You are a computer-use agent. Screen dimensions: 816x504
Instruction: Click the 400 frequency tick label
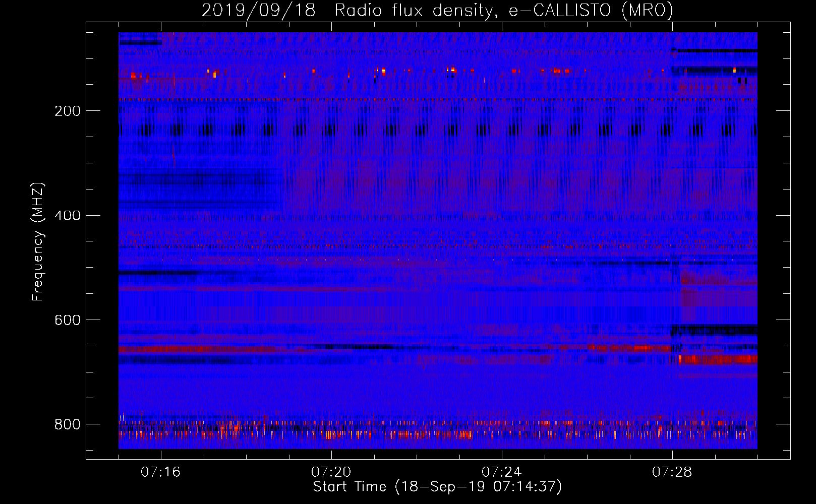coord(68,216)
